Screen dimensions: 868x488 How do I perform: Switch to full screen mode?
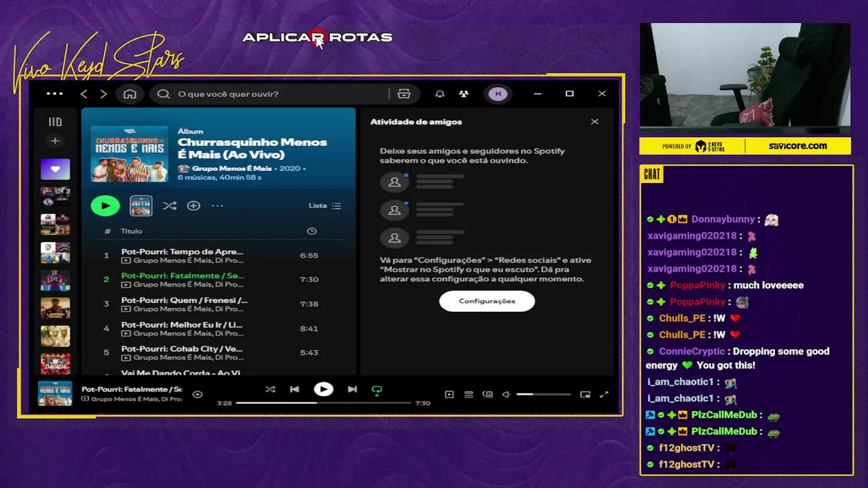(604, 394)
